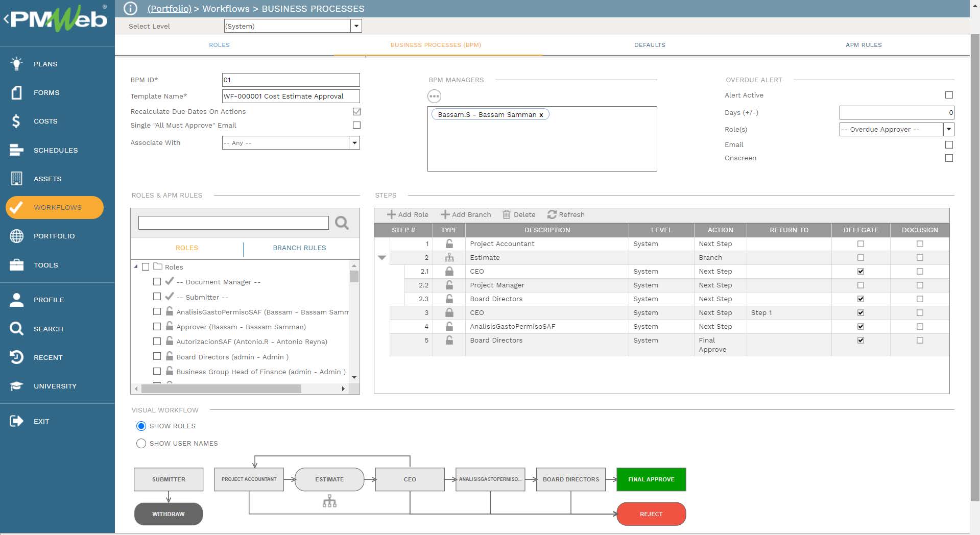Click the Delete trash icon in Steps toolbar

point(507,214)
